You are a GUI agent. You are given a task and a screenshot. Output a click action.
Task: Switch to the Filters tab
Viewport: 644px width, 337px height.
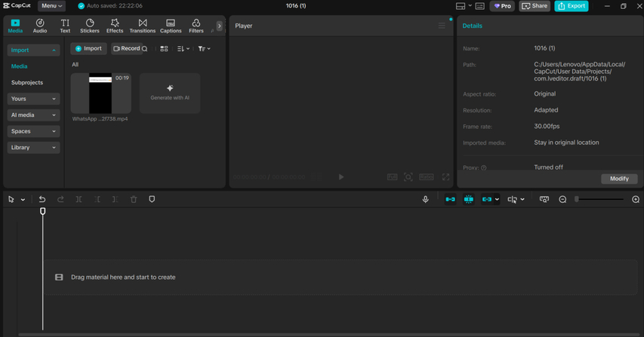(196, 26)
